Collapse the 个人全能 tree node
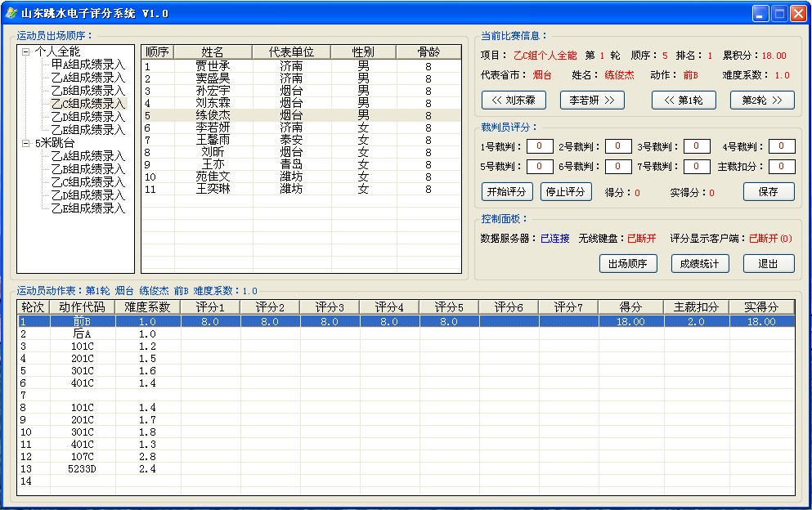Screen dimensions: 812x510 pos(25,51)
